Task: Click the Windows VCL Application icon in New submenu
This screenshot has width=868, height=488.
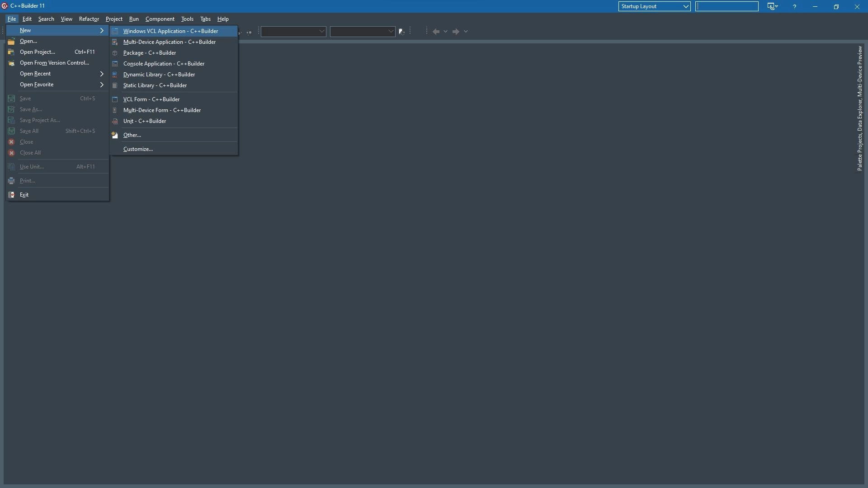Action: (x=115, y=31)
